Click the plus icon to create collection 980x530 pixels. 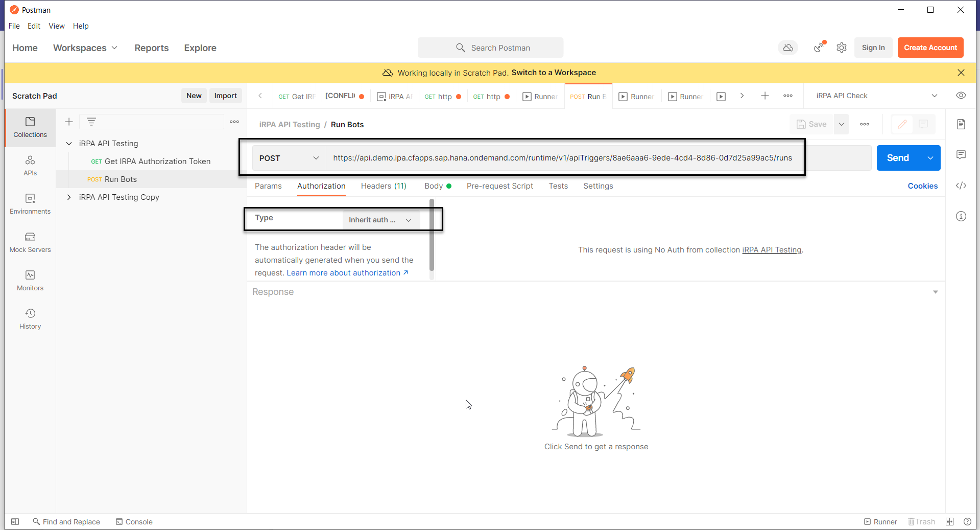point(69,122)
